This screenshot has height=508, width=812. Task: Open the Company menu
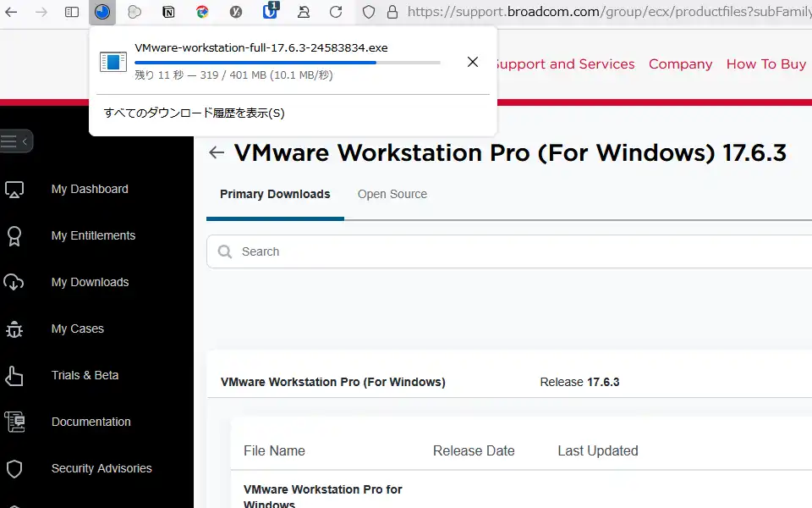click(680, 63)
